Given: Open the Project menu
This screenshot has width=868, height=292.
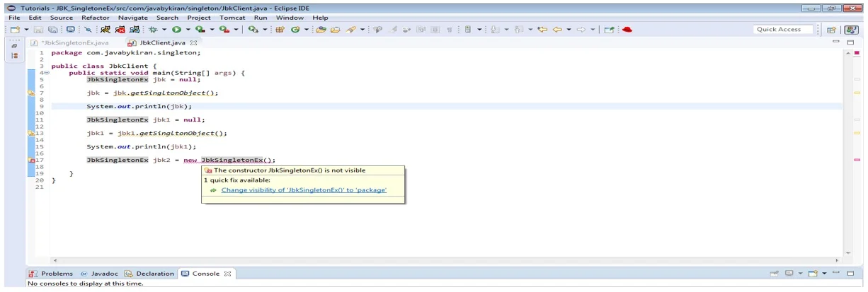Looking at the screenshot, I should click(200, 18).
